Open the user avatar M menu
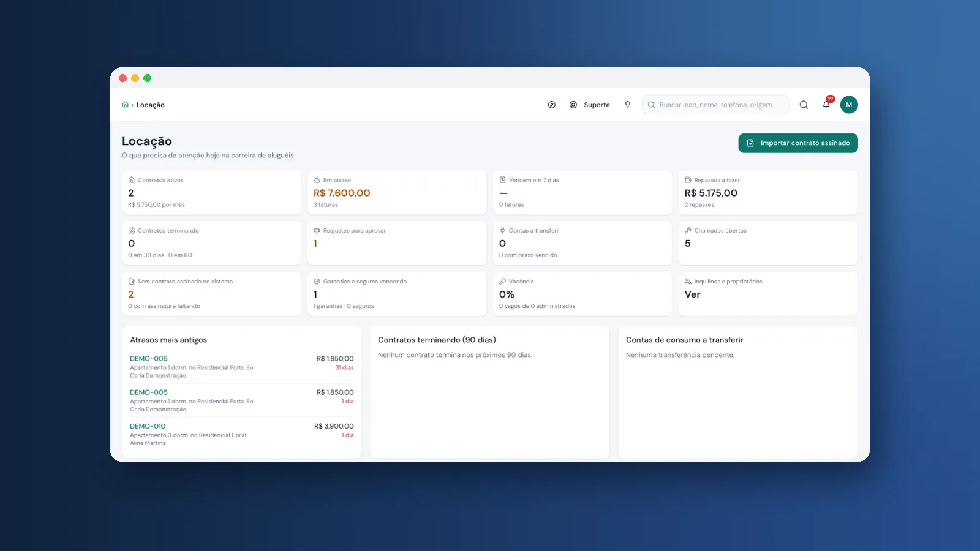Screen dimensions: 980x551 tap(849, 105)
